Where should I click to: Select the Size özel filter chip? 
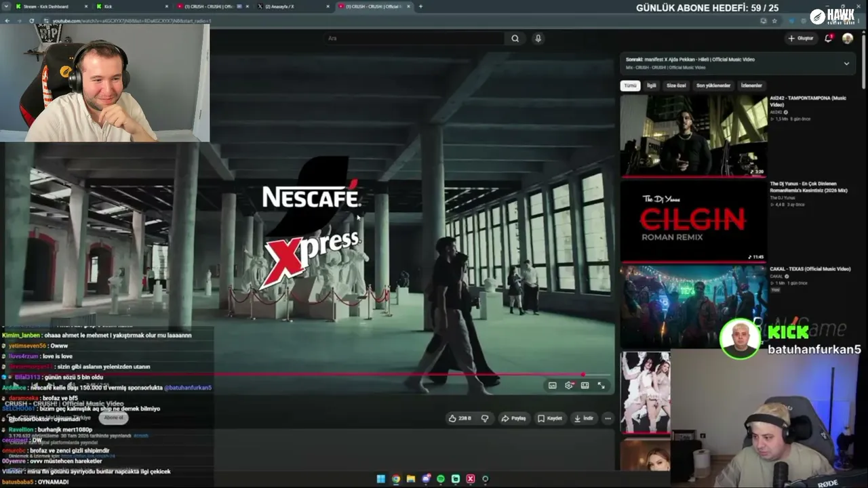(677, 86)
